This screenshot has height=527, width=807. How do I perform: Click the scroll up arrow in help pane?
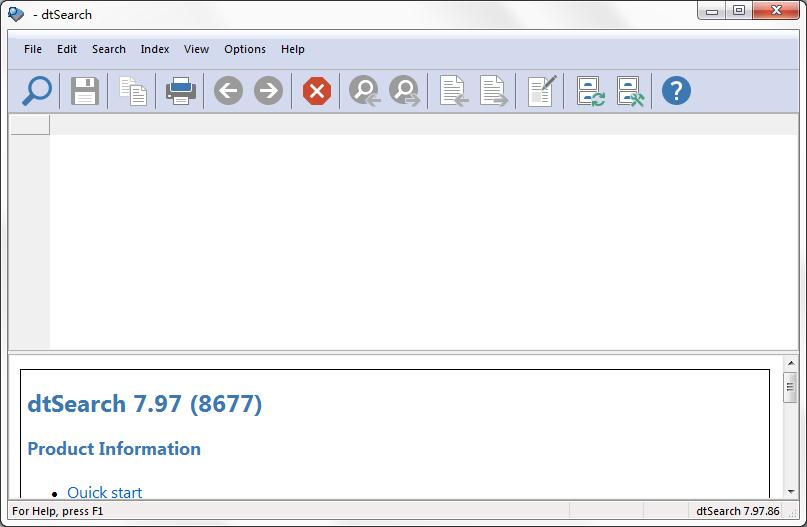(791, 363)
